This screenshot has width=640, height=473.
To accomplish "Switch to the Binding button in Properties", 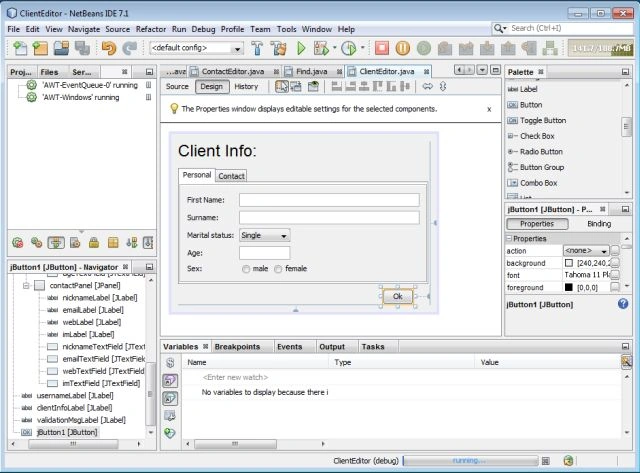I will (x=599, y=224).
